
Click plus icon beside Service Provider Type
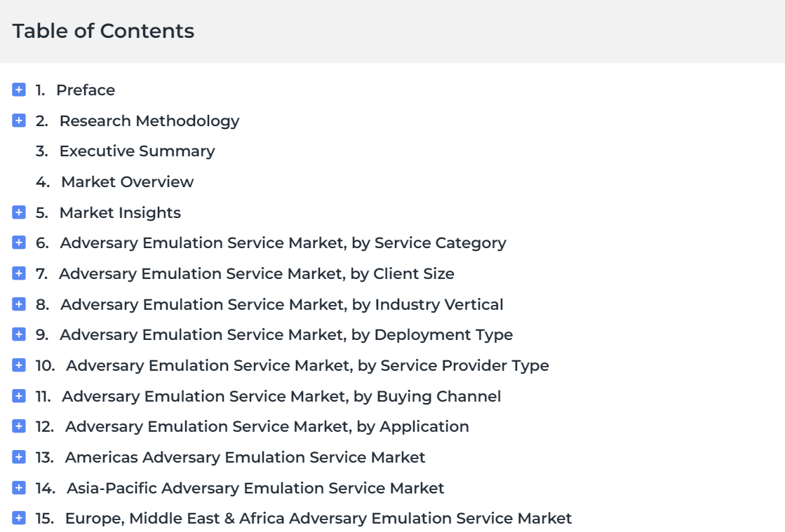point(19,365)
